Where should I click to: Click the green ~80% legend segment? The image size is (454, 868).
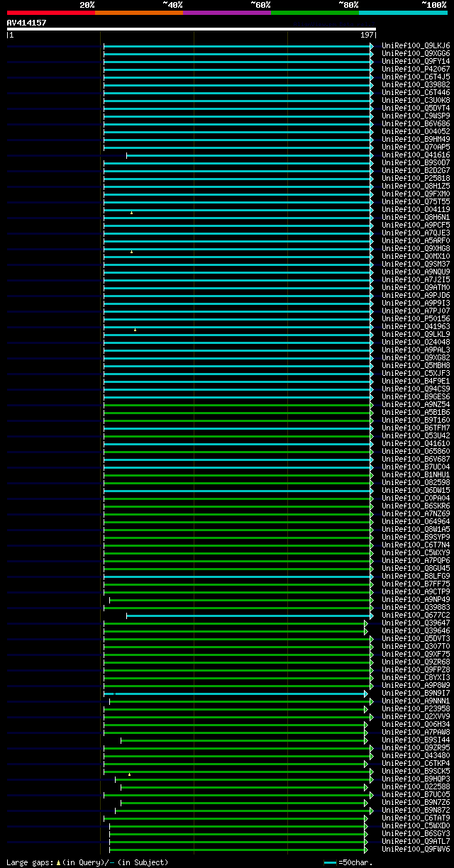[x=315, y=13]
